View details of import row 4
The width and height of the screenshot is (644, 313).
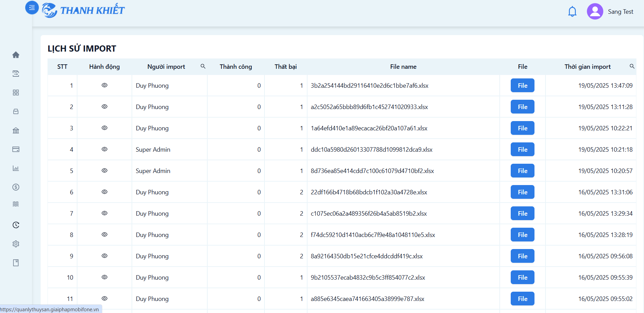click(104, 149)
